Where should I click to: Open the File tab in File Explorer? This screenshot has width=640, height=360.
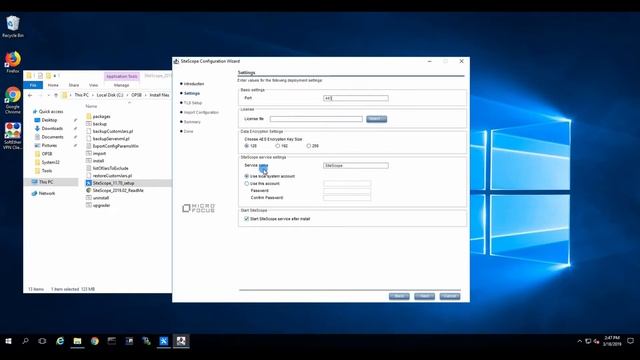pyautogui.click(x=33, y=85)
